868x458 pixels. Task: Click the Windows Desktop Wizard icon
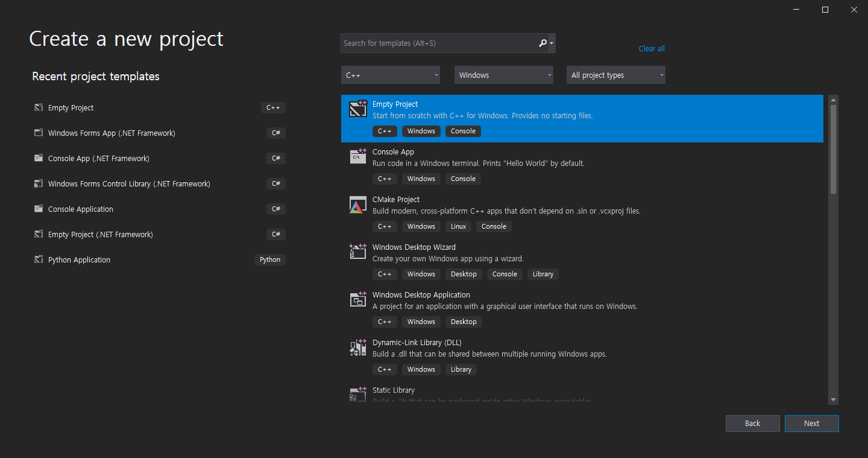[358, 252]
